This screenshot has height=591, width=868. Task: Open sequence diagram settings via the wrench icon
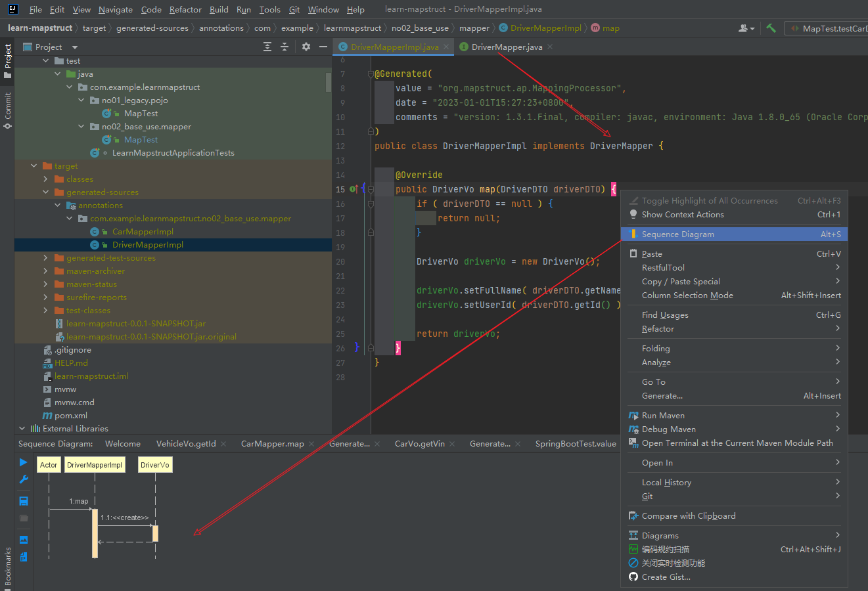(23, 479)
